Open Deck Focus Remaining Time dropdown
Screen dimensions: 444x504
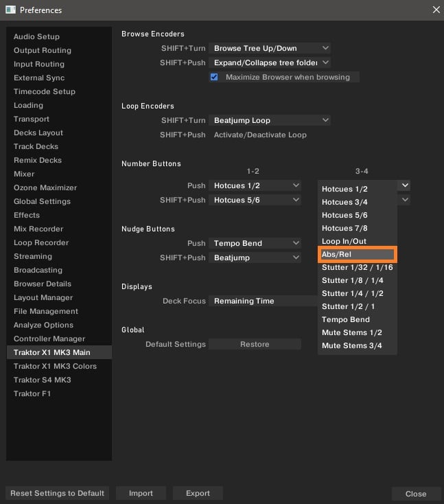click(263, 301)
